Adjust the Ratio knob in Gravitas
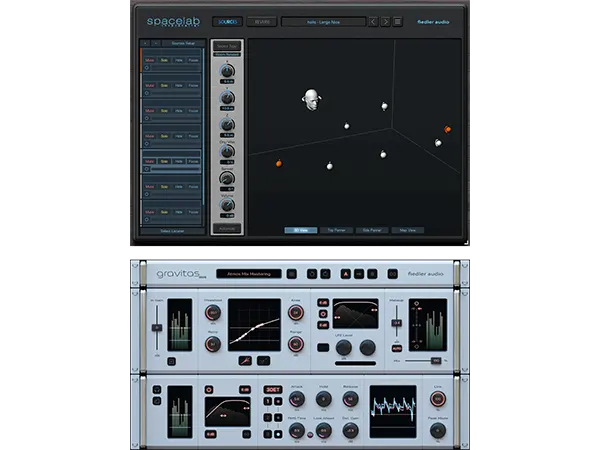This screenshot has height=450, width=600. [213, 344]
